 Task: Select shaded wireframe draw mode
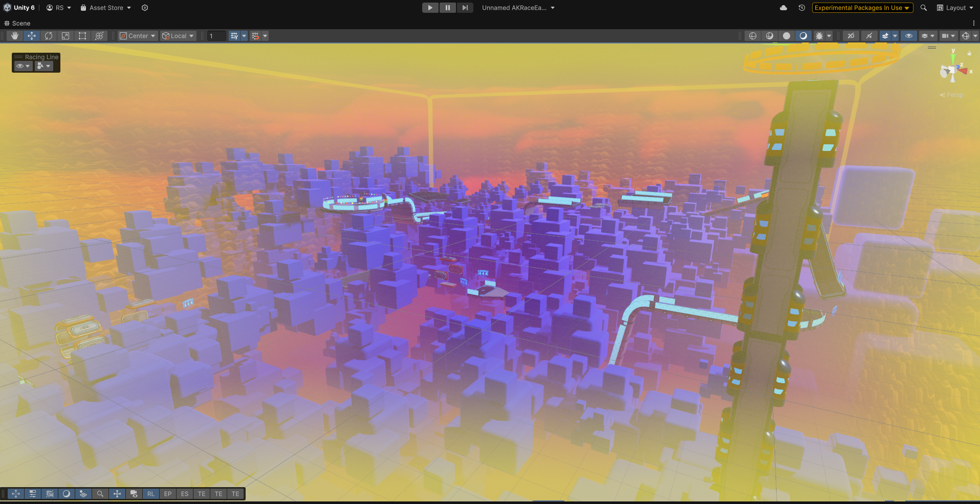pos(770,36)
